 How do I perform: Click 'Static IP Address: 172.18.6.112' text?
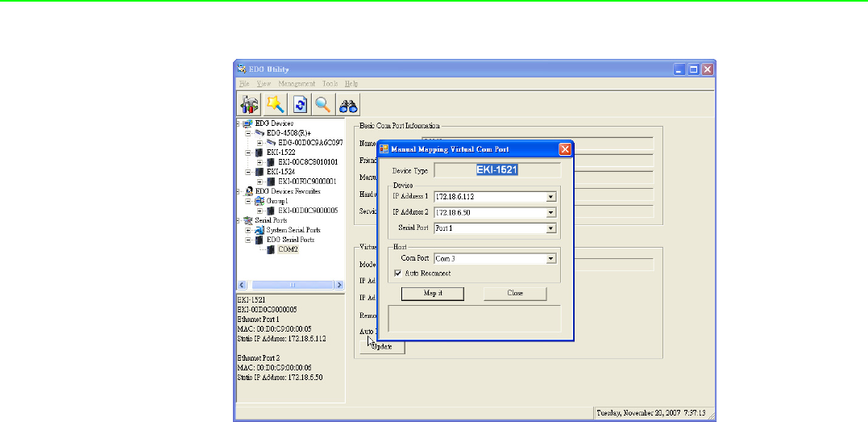(284, 339)
